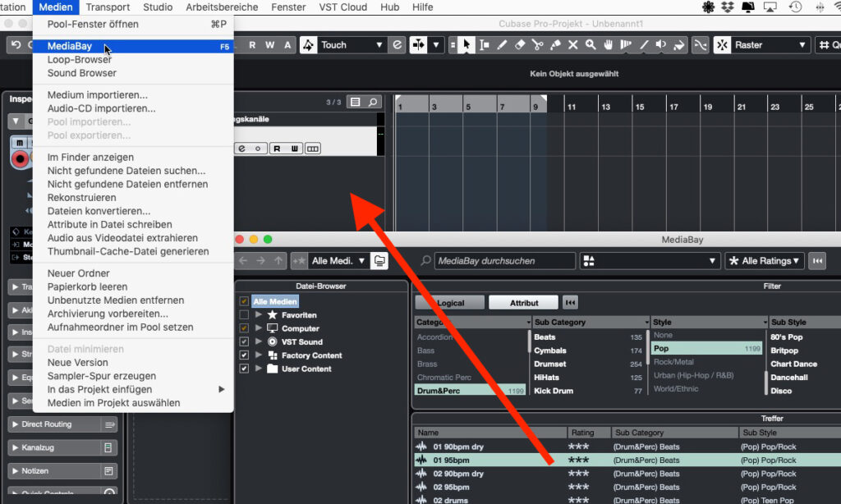Switch to the Attribut filter button
841x504 pixels.
[523, 303]
